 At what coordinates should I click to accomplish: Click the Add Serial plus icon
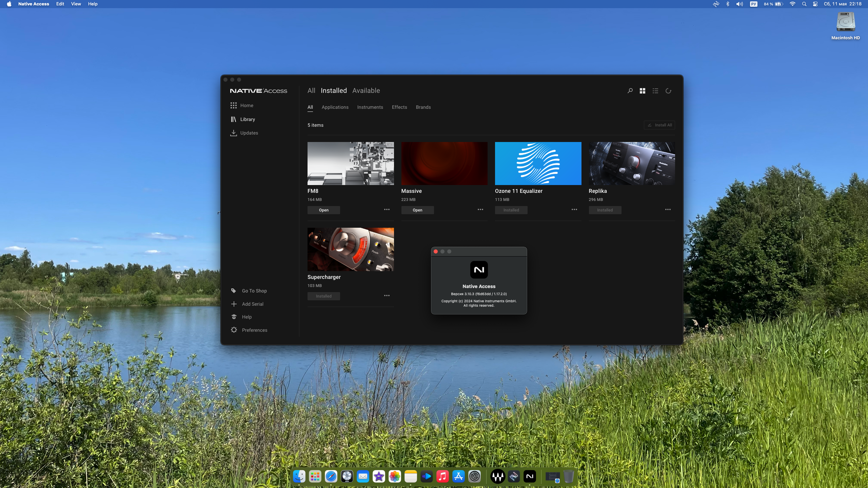(234, 304)
